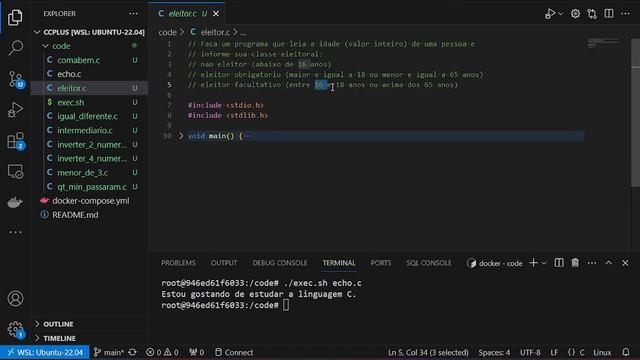
Task: Click the main branch status item
Action: (x=109, y=352)
